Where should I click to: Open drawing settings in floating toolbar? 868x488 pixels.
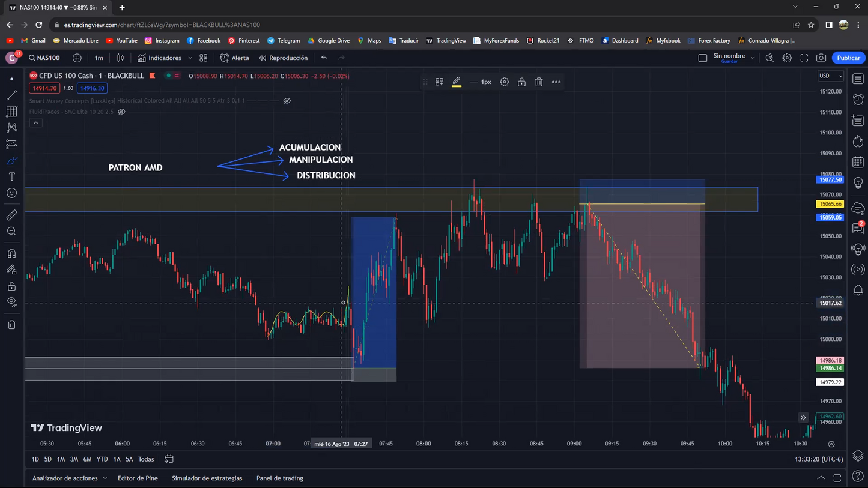click(505, 82)
